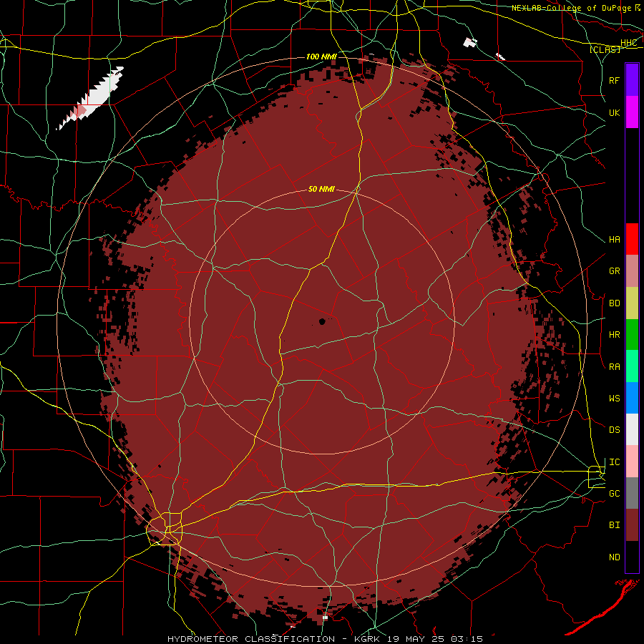Click the RA legend label
The width and height of the screenshot is (644, 644).
pyautogui.click(x=614, y=367)
